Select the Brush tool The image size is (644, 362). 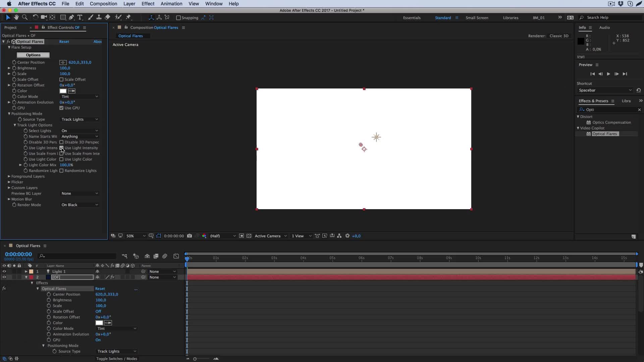91,17
